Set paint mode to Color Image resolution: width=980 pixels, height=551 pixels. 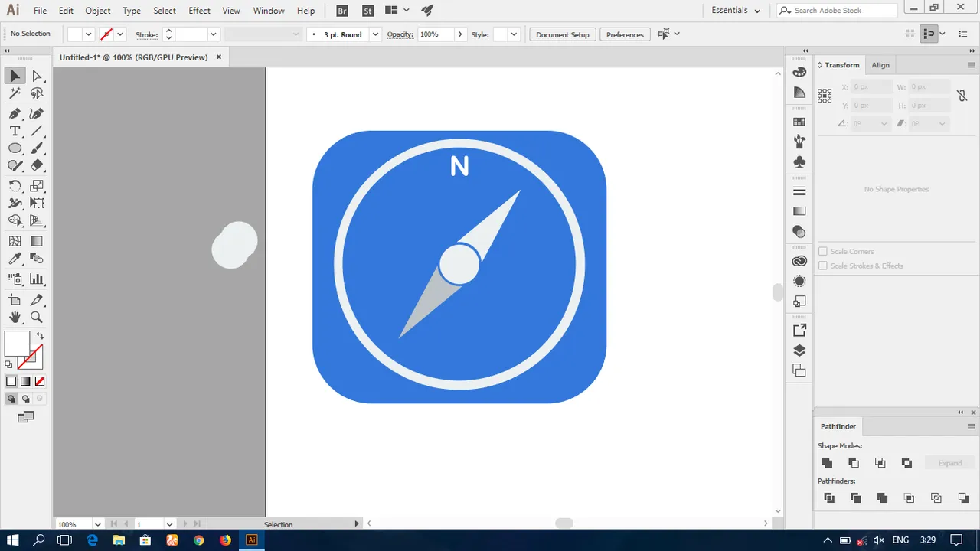pyautogui.click(x=11, y=381)
